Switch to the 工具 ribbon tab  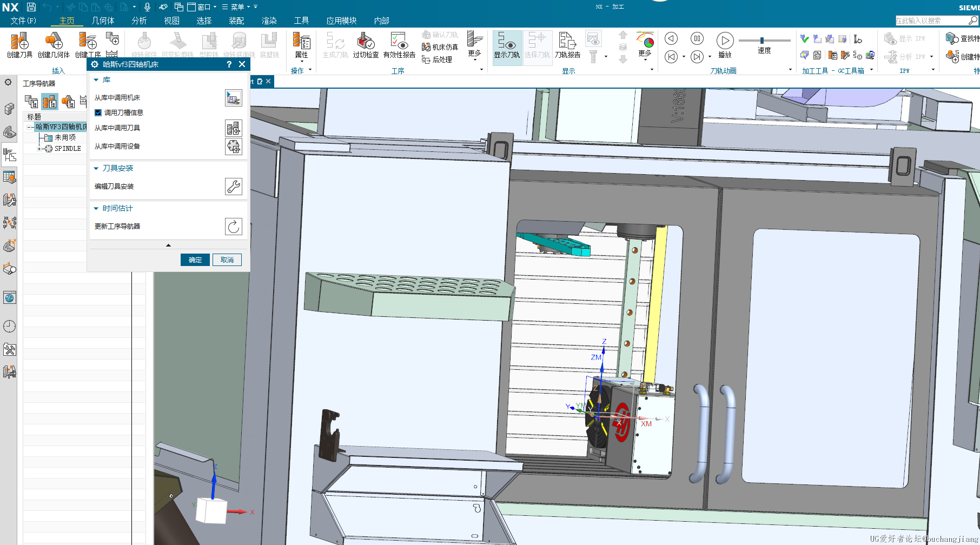(301, 21)
